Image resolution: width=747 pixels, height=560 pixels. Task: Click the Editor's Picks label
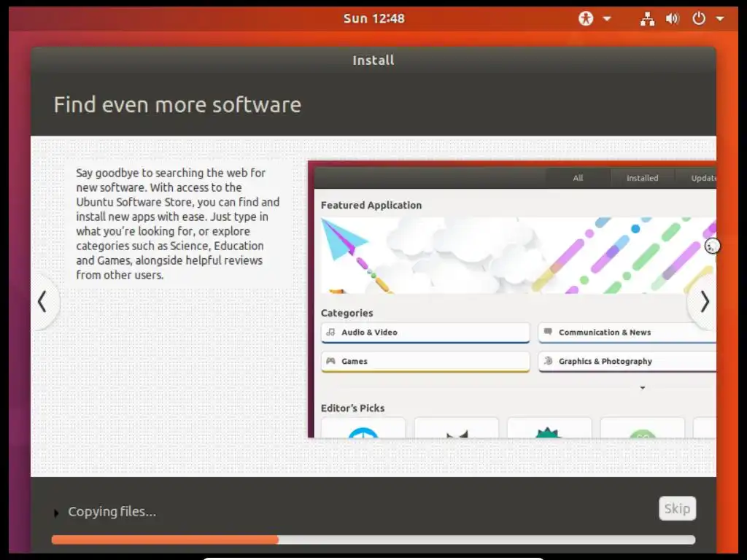pyautogui.click(x=352, y=408)
